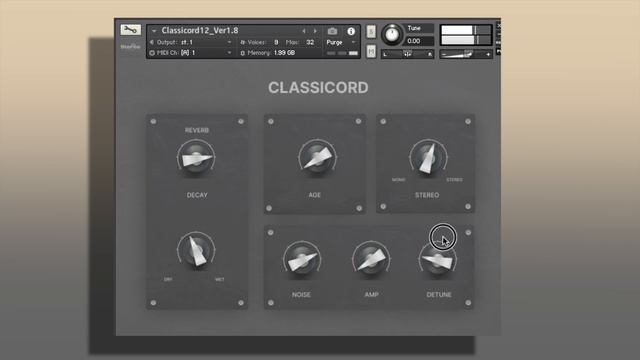Click the Stereo width knob
This screenshot has width=640, height=360.
pos(428,158)
